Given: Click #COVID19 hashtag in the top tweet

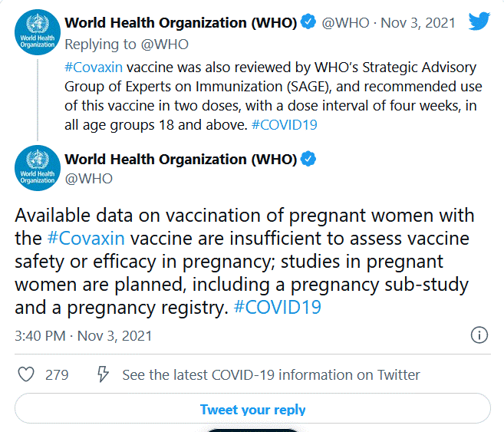Looking at the screenshot, I should pyautogui.click(x=285, y=124).
